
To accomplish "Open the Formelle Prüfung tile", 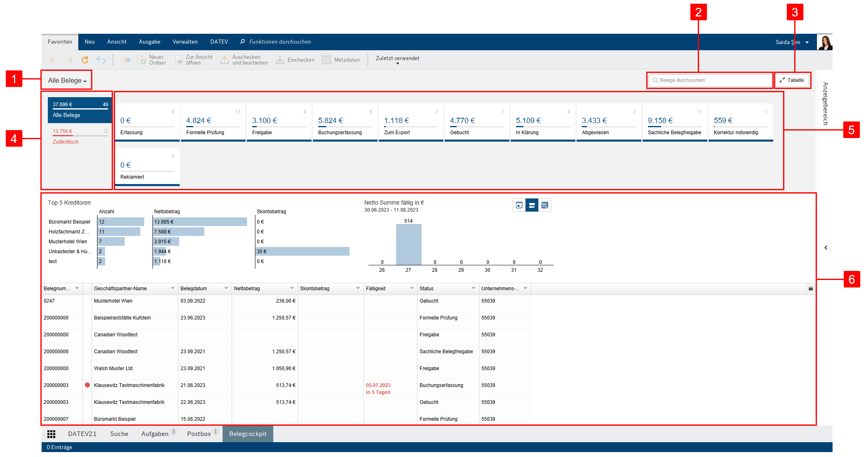I will click(x=213, y=123).
